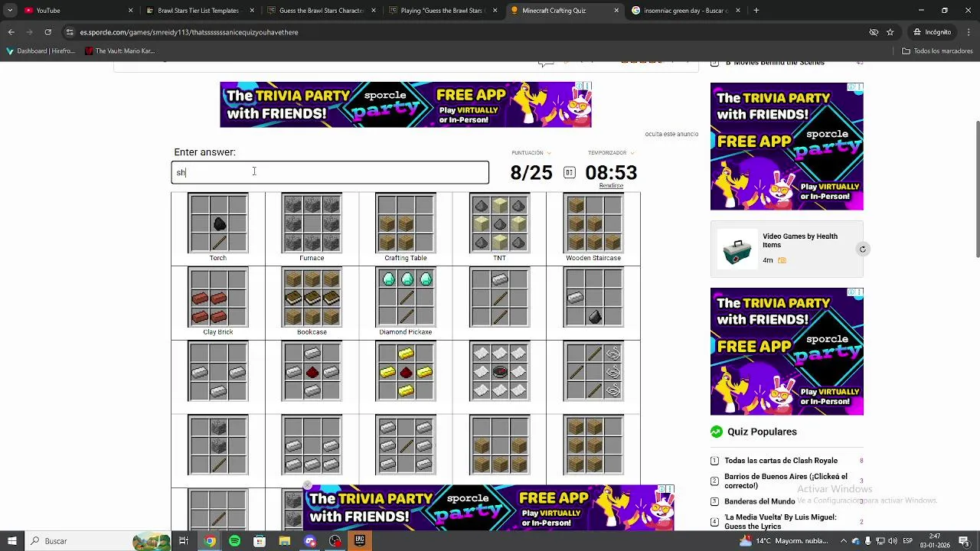Viewport: 980px width, 551px height.
Task: Switch to Brawl Stars Tier List Templates tab
Action: click(x=199, y=11)
